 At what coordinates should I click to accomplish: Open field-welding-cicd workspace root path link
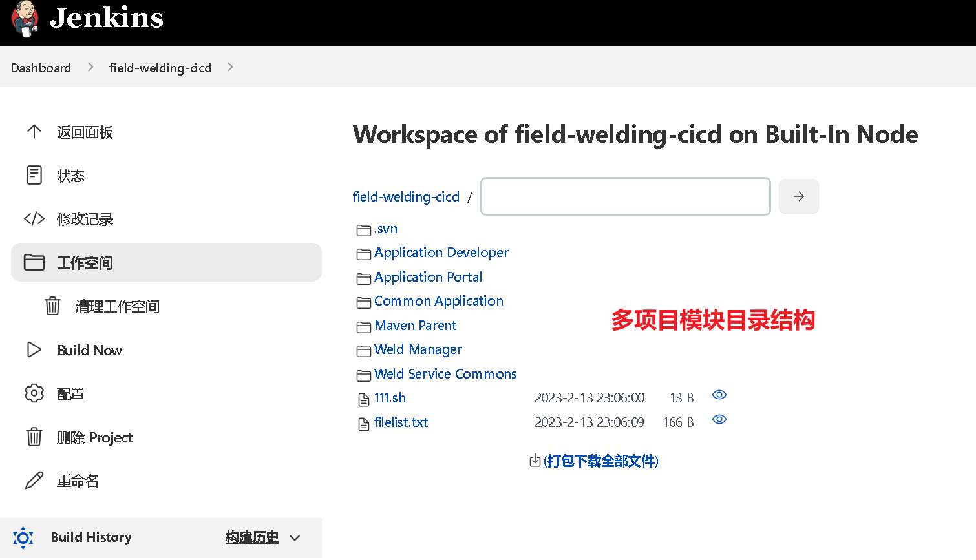406,197
